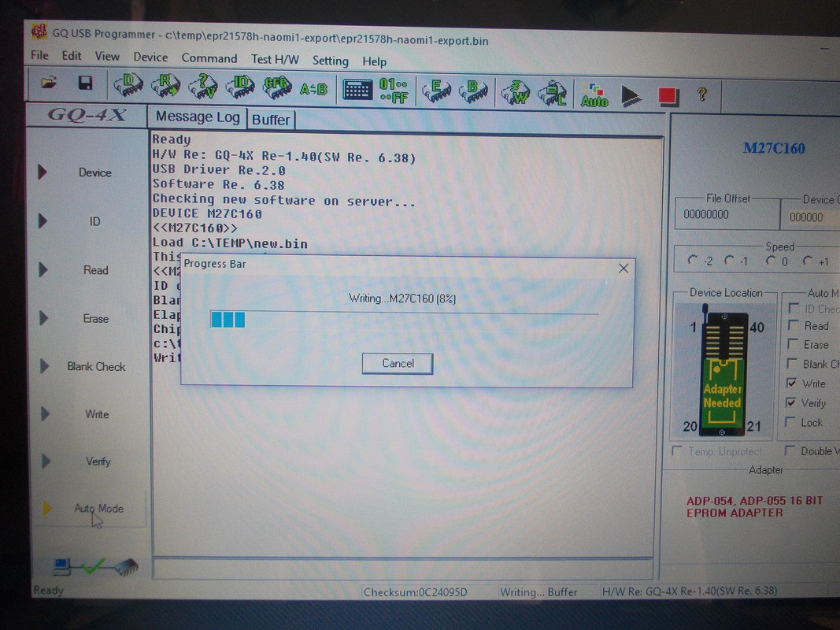Select speed +1 radio button
Viewport: 840px width, 630px height.
[808, 261]
